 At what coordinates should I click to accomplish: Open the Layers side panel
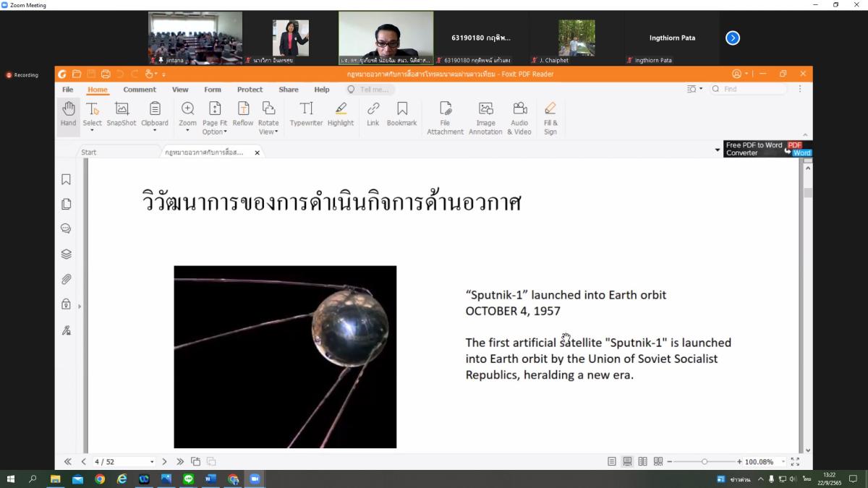(66, 254)
